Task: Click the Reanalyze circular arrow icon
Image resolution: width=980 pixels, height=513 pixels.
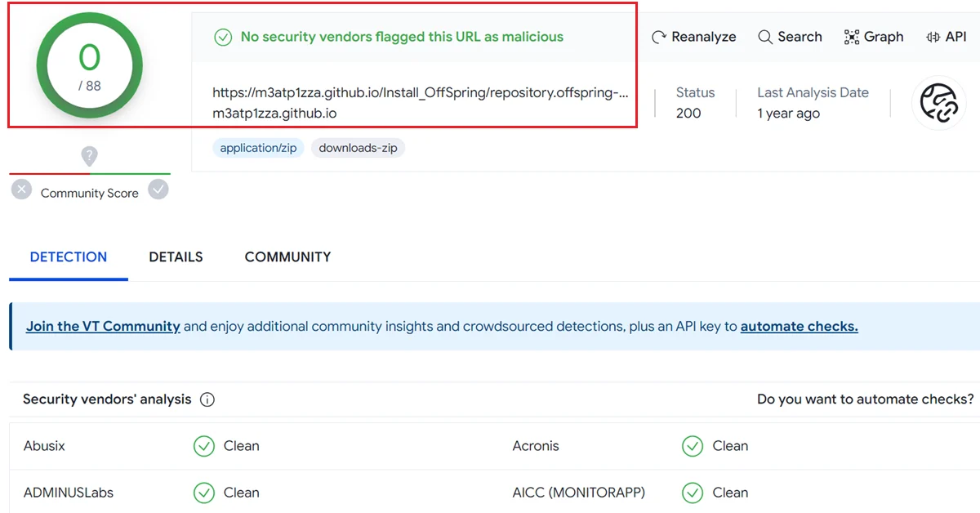Action: click(659, 37)
